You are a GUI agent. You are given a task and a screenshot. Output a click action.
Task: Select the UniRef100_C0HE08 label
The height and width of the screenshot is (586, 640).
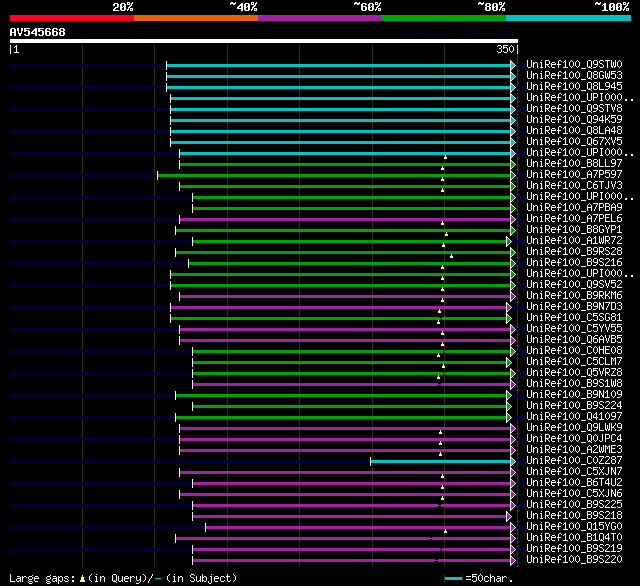pyautogui.click(x=574, y=351)
